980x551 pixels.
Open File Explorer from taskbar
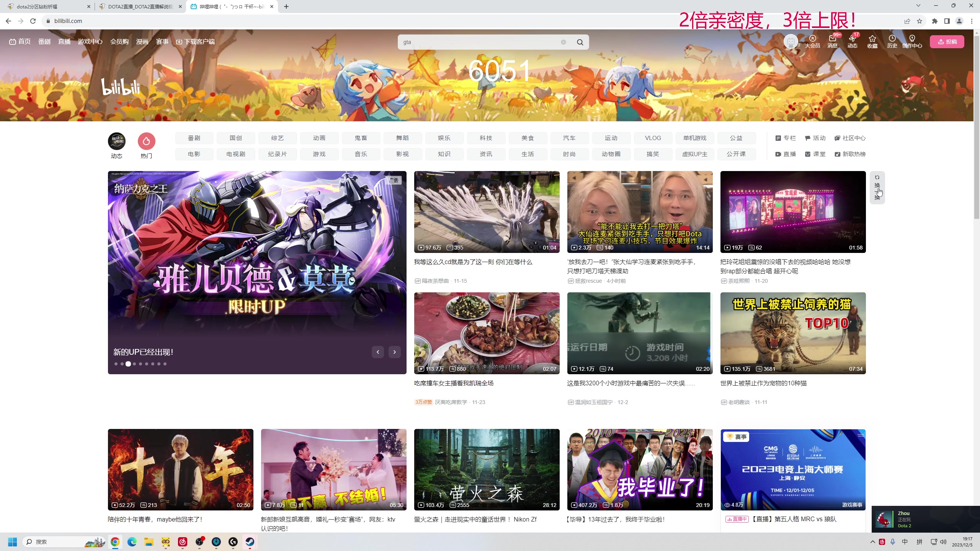[x=149, y=542]
